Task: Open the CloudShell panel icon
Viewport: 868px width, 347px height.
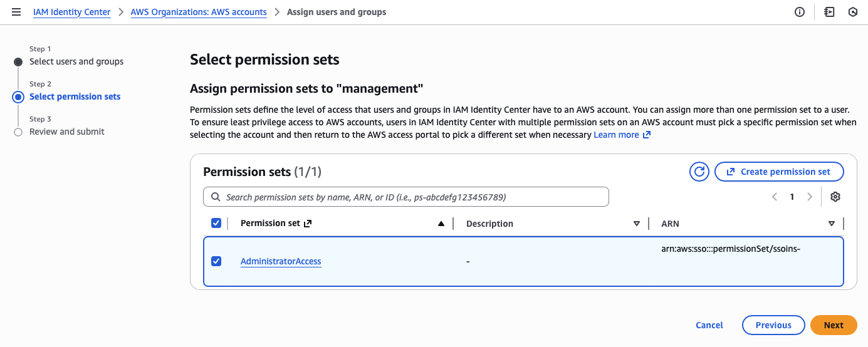Action: (829, 12)
